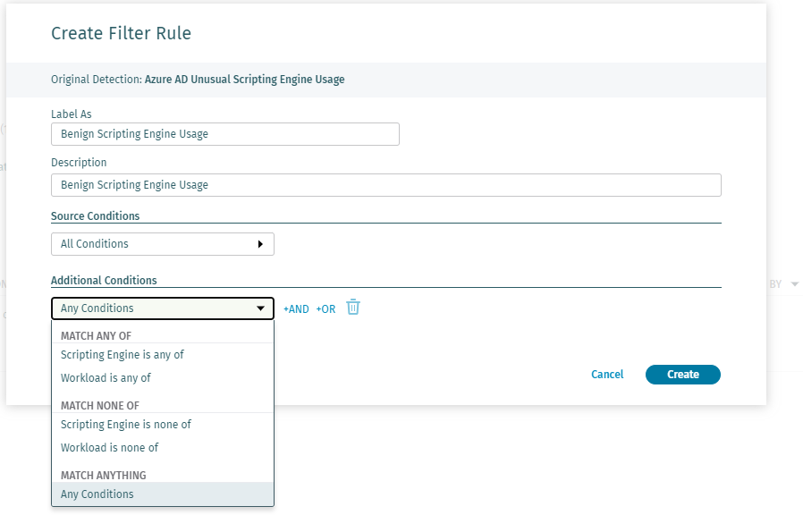Focus the Label As input field
Image resolution: width=803 pixels, height=532 pixels.
(225, 134)
